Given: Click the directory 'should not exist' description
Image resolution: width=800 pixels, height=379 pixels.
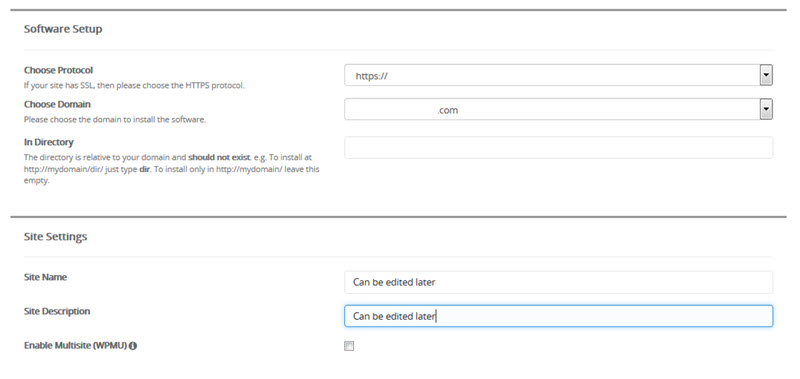Looking at the screenshot, I should [x=171, y=169].
